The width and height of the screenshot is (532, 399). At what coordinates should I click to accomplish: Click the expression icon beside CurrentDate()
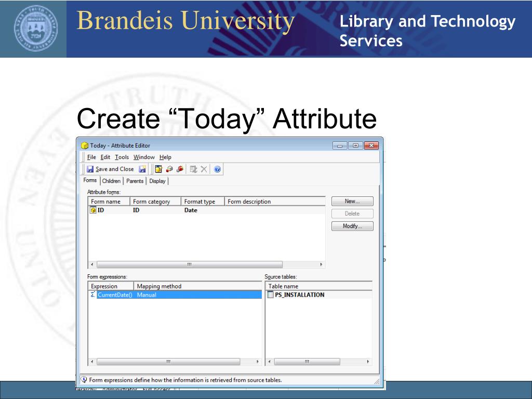pos(93,295)
